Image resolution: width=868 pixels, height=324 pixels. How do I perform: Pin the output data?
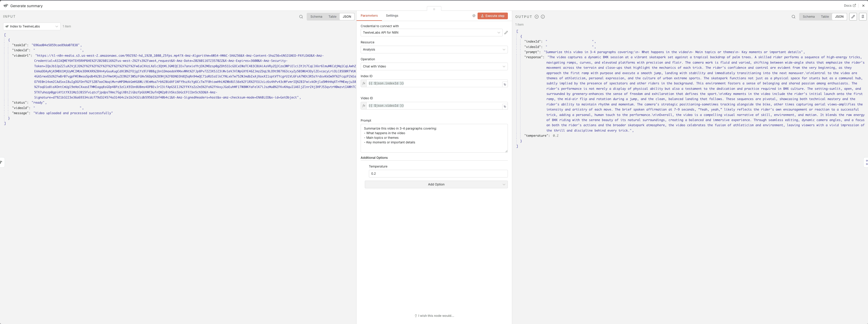[863, 16]
